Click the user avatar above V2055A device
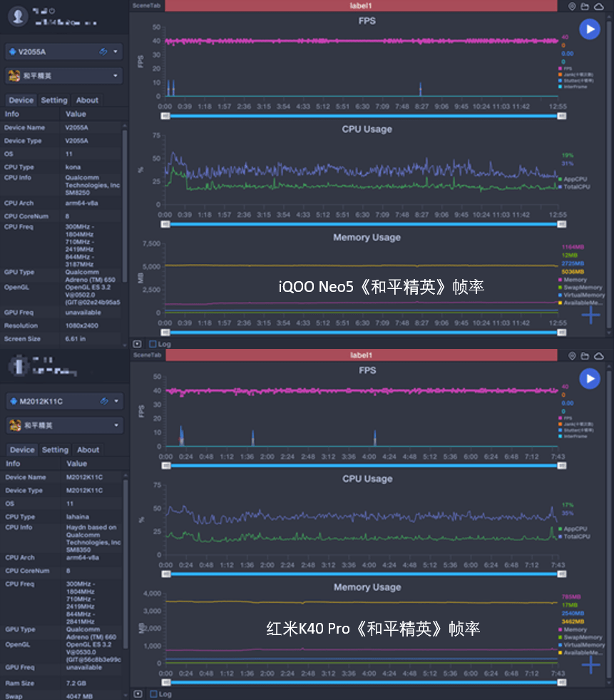Screen dimensions: 614x700 pyautogui.click(x=19, y=16)
